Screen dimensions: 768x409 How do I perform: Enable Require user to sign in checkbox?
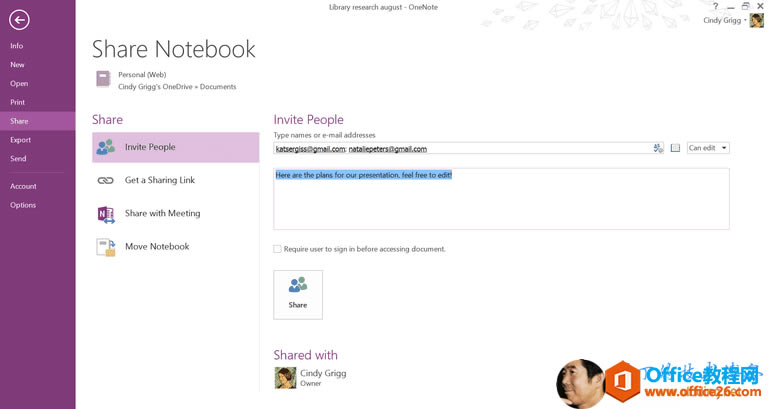(277, 249)
